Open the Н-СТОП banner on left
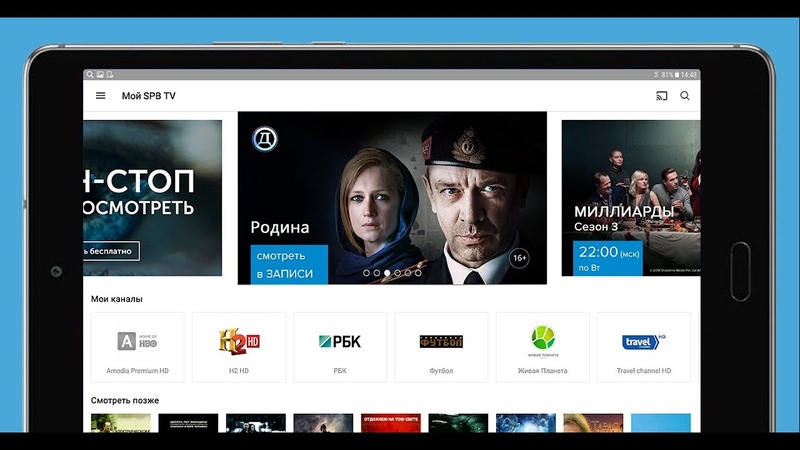Screen dimensions: 800x450 [153, 198]
